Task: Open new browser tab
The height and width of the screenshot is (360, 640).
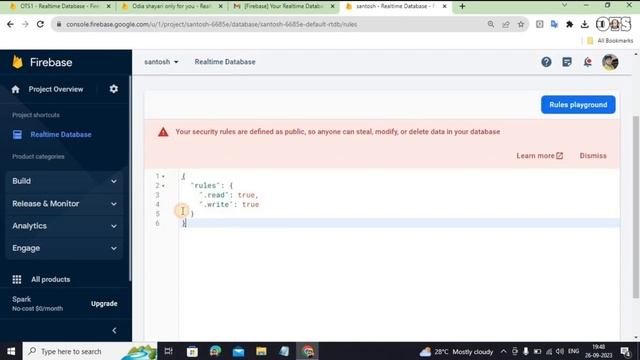Action: [x=462, y=6]
